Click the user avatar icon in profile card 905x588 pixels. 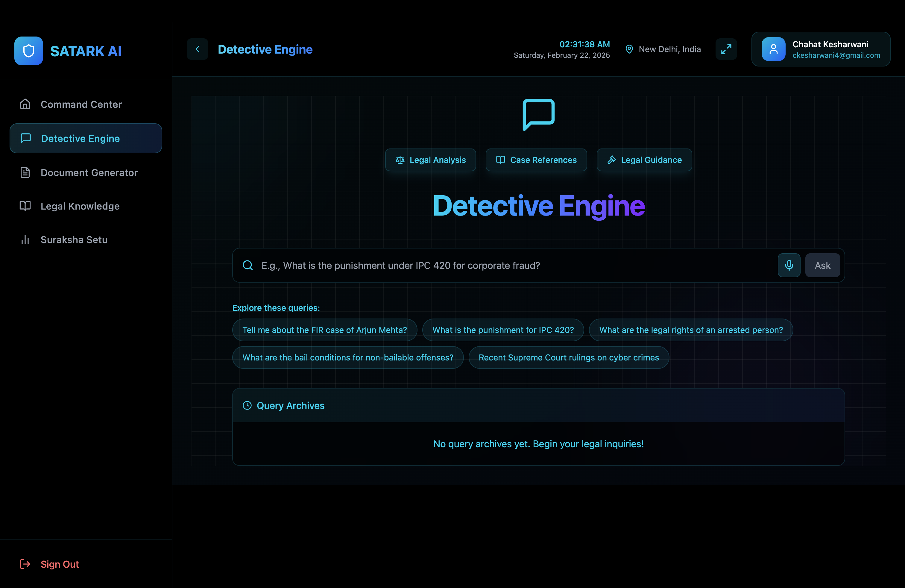(773, 49)
